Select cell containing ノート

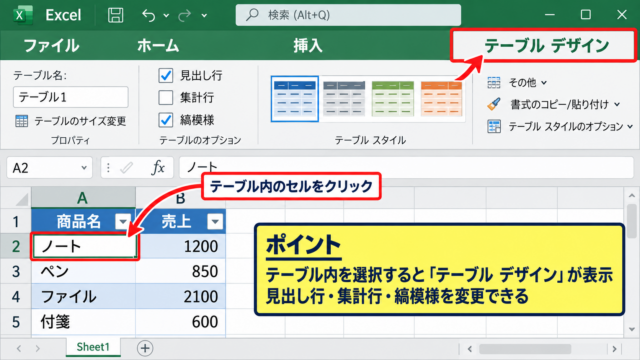84,246
